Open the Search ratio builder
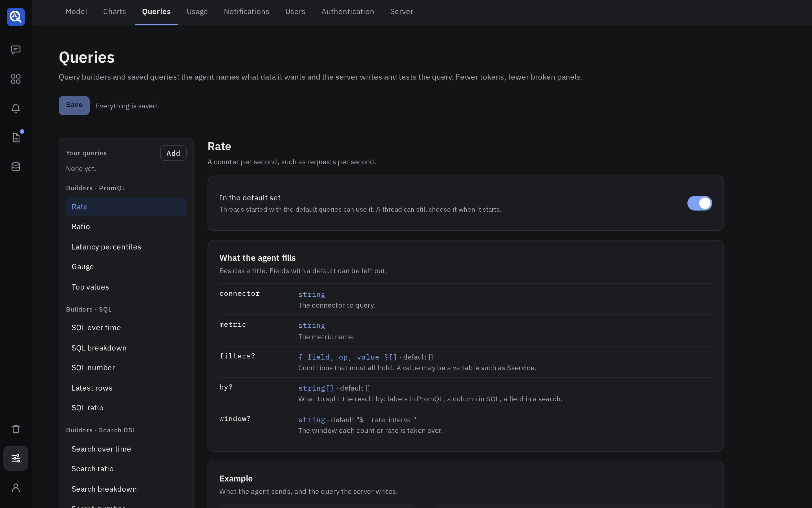The width and height of the screenshot is (812, 508). tap(126, 469)
